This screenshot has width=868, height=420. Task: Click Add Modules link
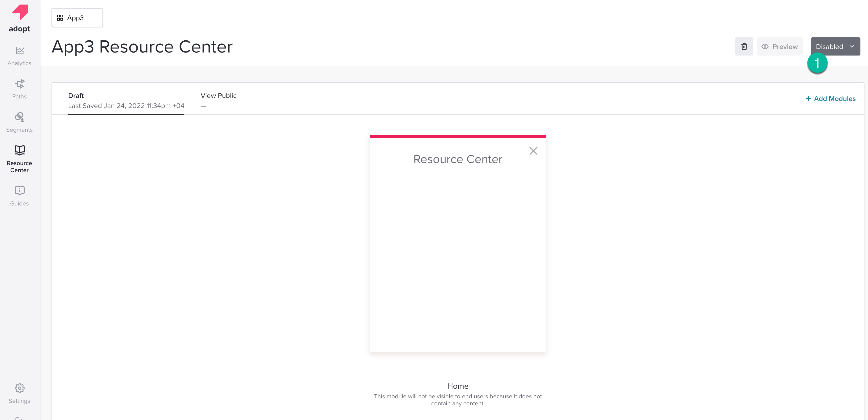click(x=831, y=99)
